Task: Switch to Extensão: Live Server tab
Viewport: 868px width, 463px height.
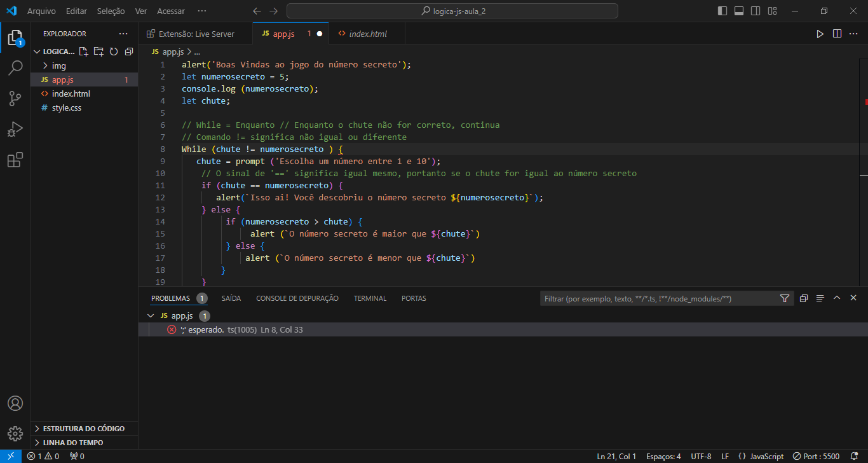Action: [x=196, y=34]
